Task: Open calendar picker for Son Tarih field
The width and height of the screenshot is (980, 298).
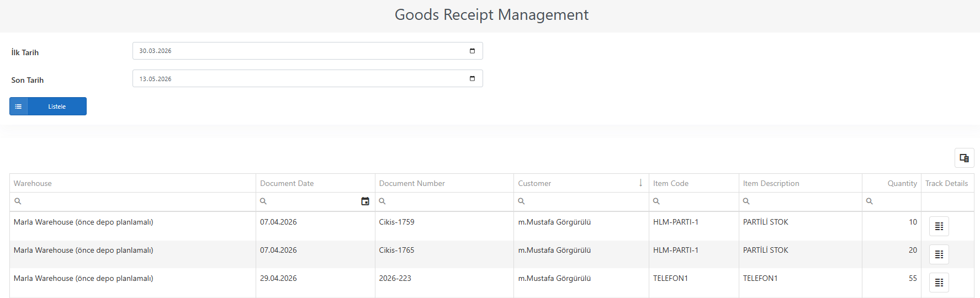Action: point(472,78)
